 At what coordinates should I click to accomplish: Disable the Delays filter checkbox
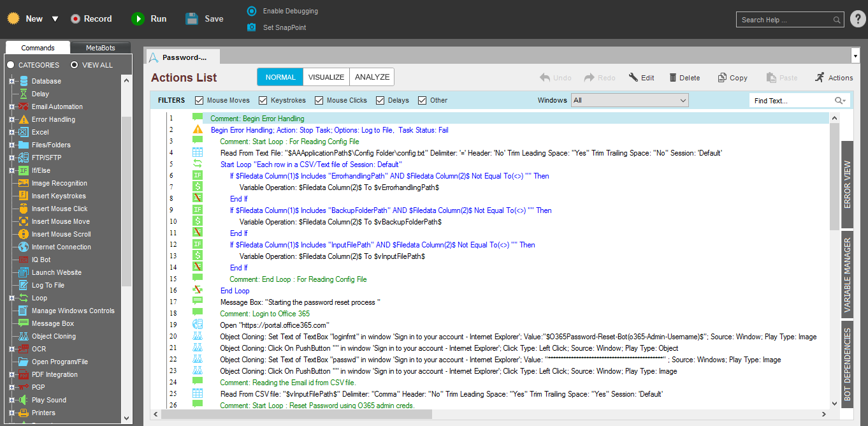pyautogui.click(x=380, y=100)
